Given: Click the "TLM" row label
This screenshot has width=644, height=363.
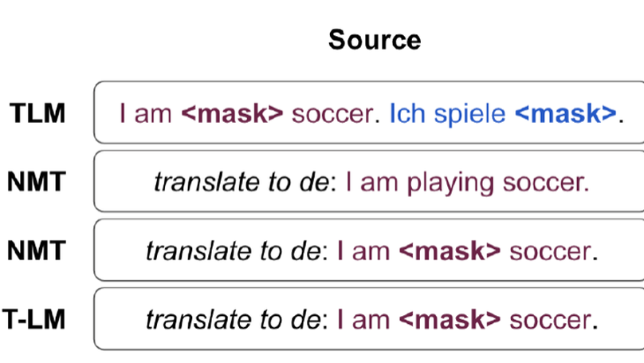Looking at the screenshot, I should (37, 113).
